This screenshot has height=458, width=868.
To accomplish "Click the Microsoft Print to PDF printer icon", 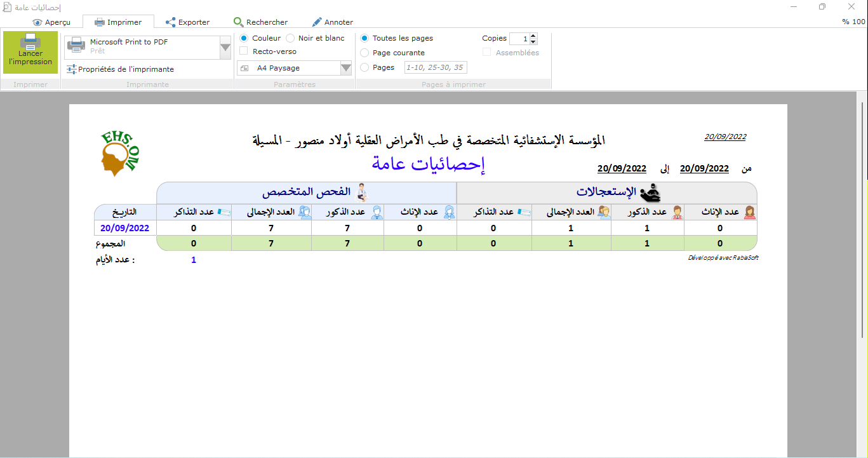I will click(76, 45).
